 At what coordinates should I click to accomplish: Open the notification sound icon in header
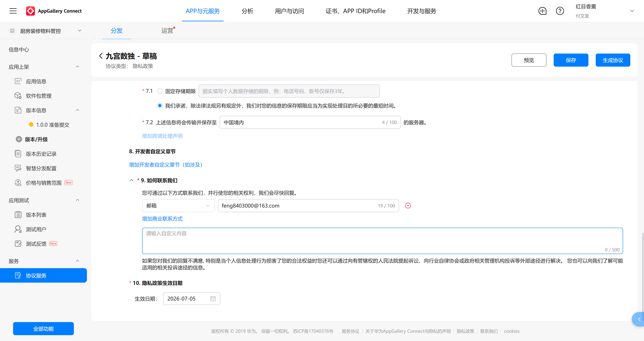coord(542,11)
